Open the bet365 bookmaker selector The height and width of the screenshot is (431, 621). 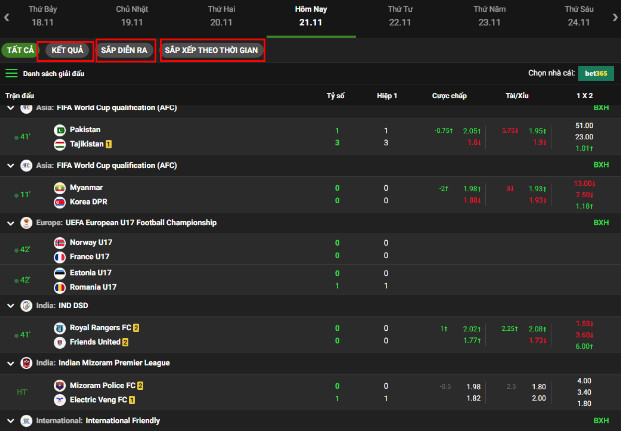pos(599,73)
